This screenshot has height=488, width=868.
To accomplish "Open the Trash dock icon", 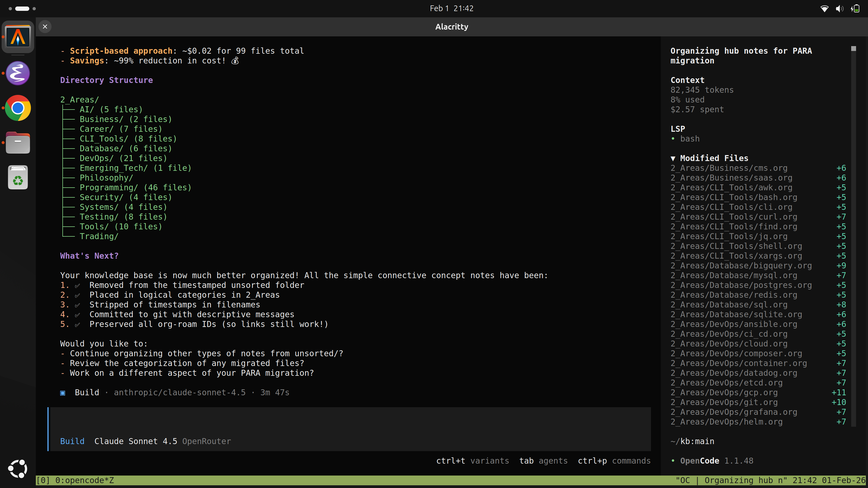I will [x=18, y=177].
